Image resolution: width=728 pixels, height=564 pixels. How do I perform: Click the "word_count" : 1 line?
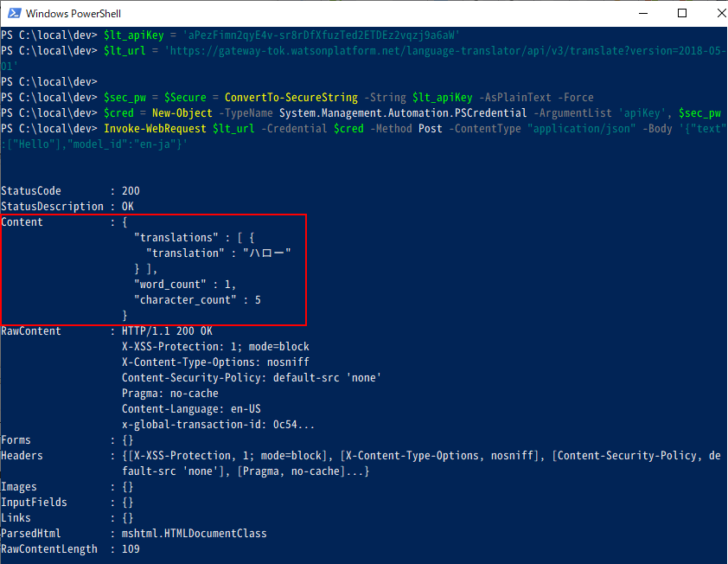(185, 285)
